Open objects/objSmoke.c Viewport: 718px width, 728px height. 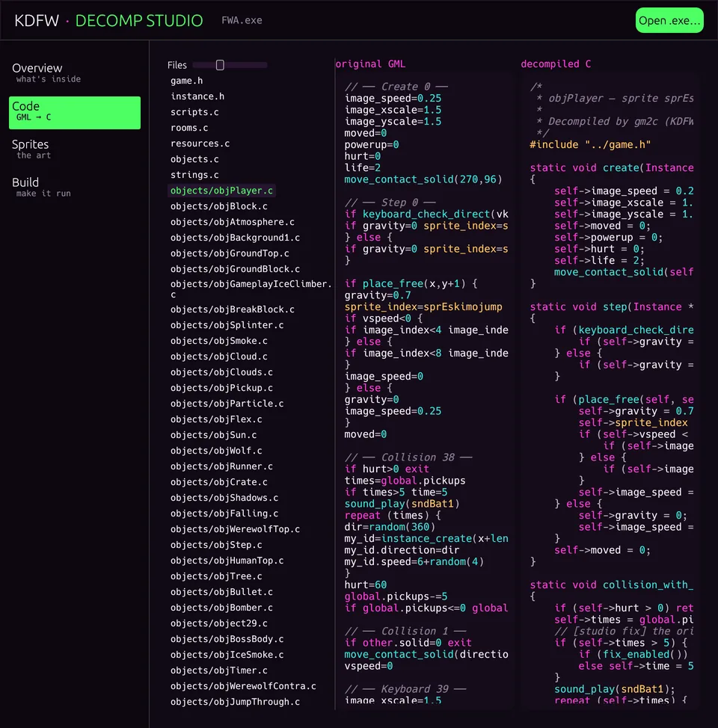click(218, 341)
